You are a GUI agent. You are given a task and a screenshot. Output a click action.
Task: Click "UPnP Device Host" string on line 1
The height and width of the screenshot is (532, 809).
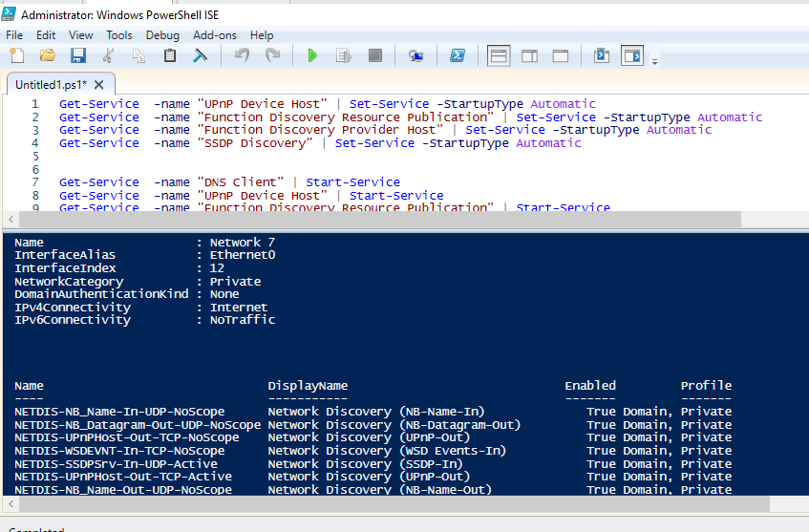point(262,104)
